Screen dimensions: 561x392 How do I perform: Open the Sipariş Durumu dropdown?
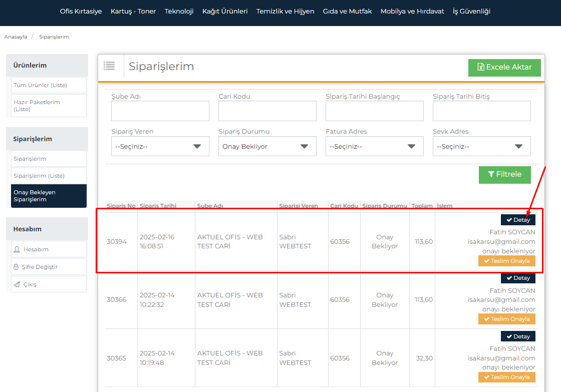coord(267,147)
